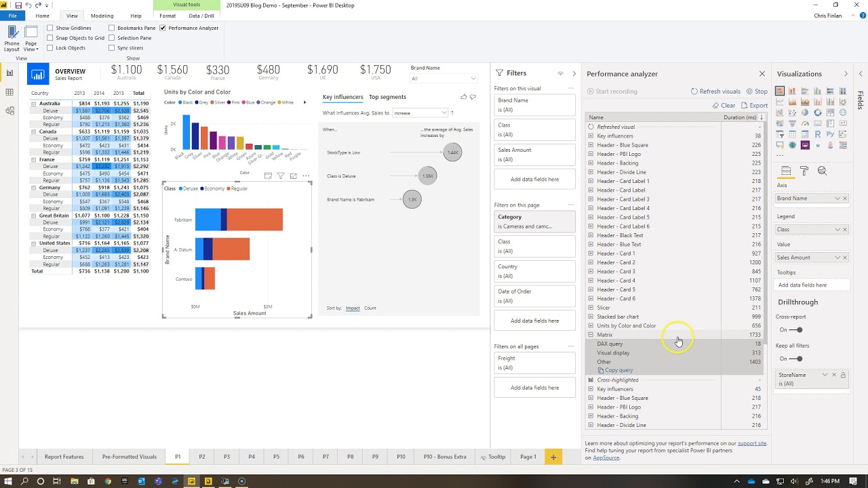The width and height of the screenshot is (868, 488).
Task: Select the R script visual icon
Action: pos(818,134)
